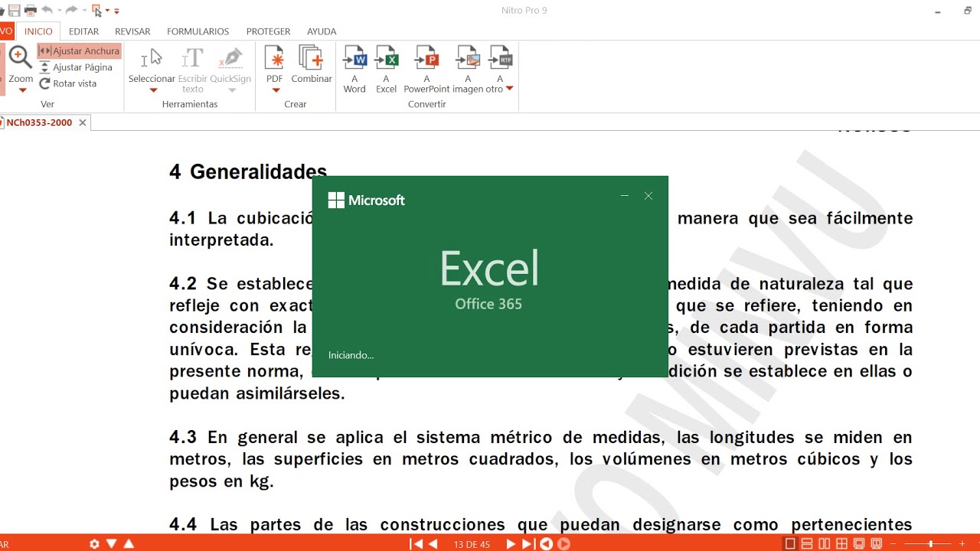Undo the last action
Image resolution: width=980 pixels, height=551 pixels.
(x=47, y=10)
